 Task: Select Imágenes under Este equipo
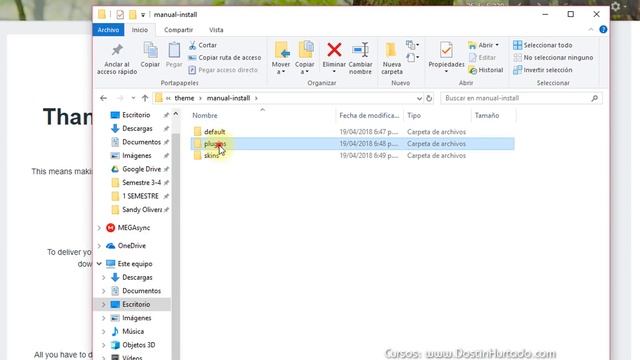[136, 318]
